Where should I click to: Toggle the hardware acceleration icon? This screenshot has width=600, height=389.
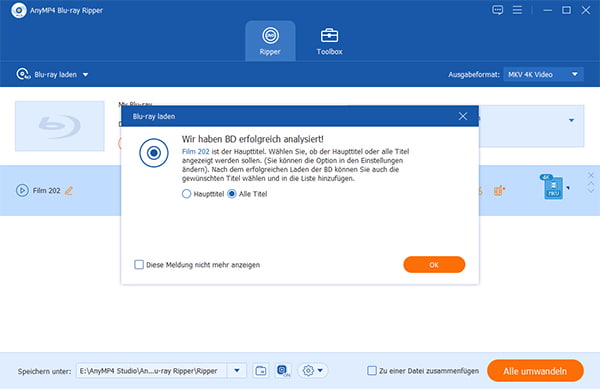(283, 371)
